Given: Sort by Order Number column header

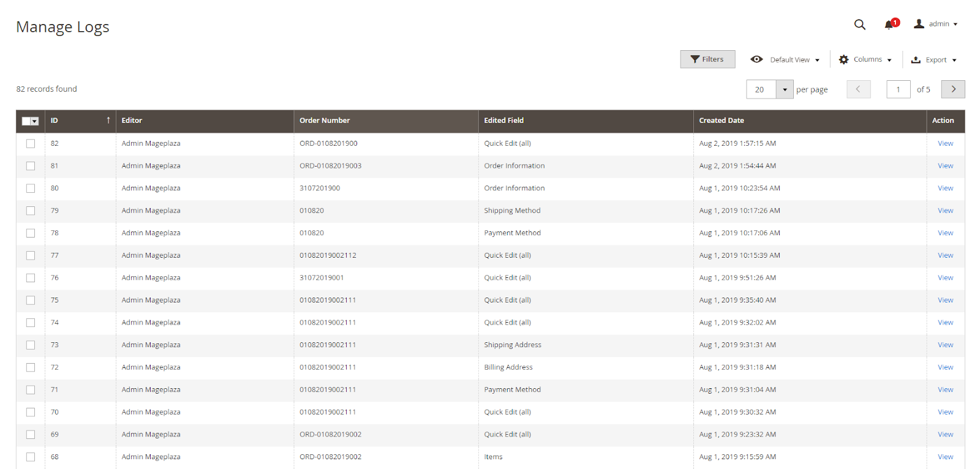Looking at the screenshot, I should click(324, 121).
